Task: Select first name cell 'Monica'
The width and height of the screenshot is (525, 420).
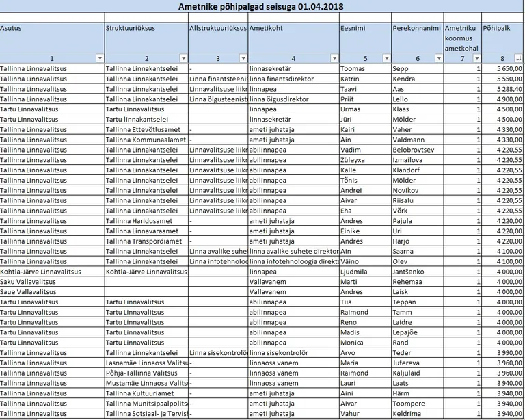Action: (365, 343)
